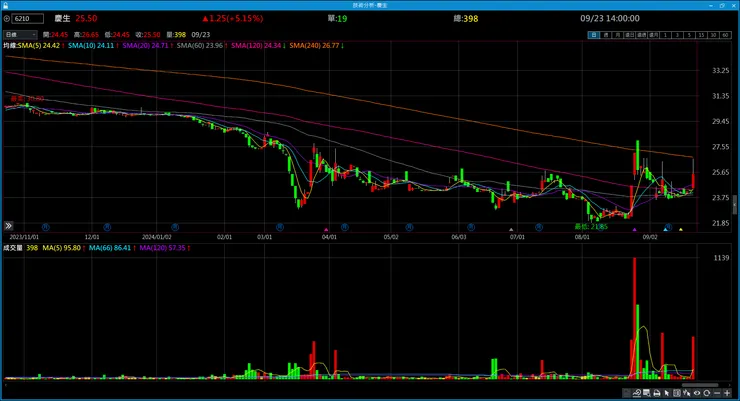Select the 還月 adjusted monthly period button
The image size is (740, 401).
click(x=653, y=35)
